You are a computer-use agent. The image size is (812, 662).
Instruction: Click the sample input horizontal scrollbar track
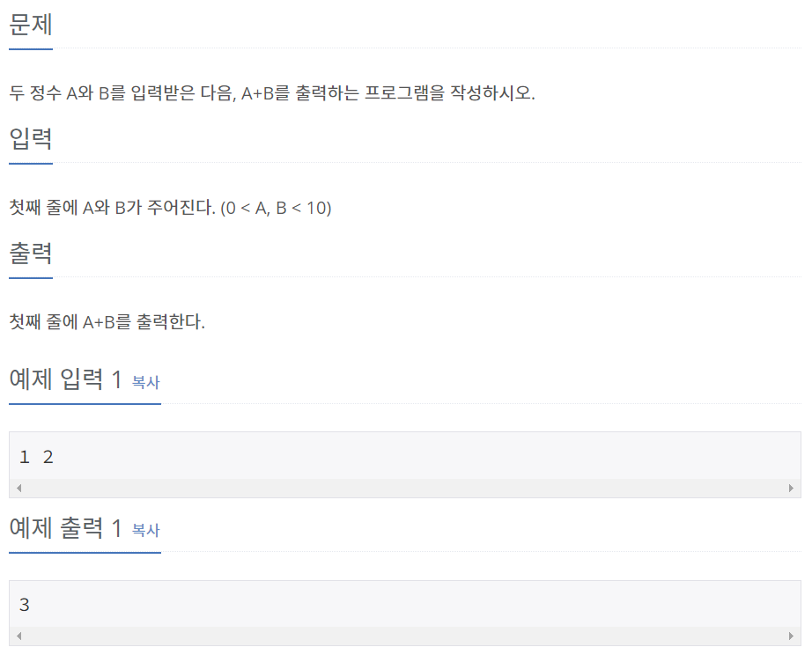[x=405, y=488]
